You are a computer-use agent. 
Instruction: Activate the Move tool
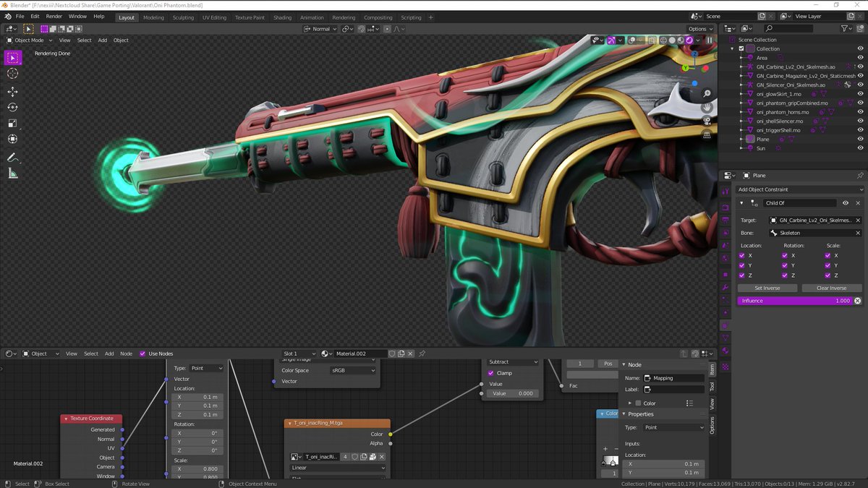coord(12,92)
